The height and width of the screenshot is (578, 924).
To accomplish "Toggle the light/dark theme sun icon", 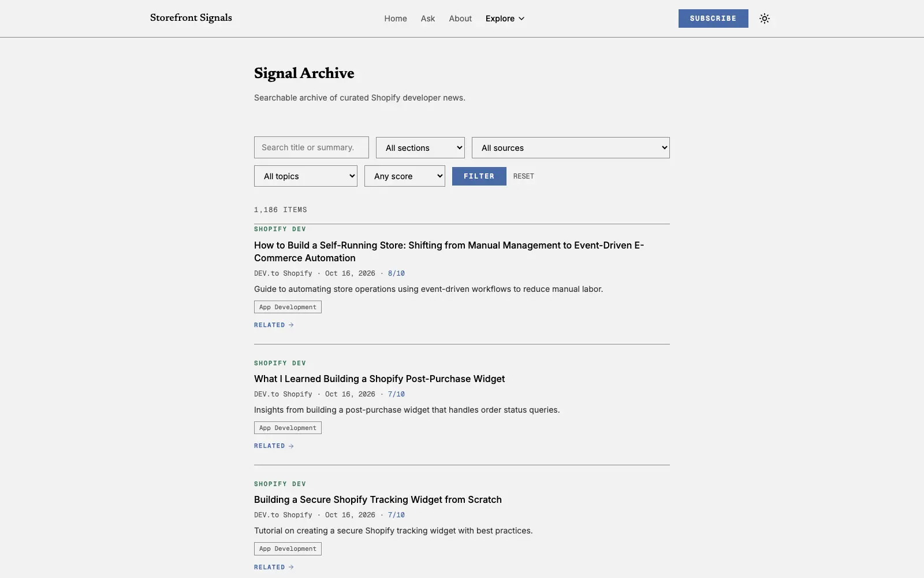I will click(765, 18).
